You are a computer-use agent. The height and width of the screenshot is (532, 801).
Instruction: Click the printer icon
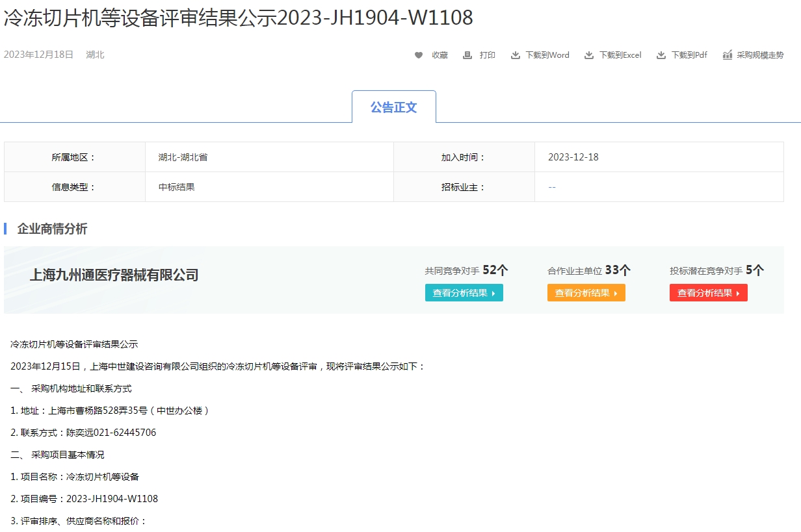coord(467,55)
